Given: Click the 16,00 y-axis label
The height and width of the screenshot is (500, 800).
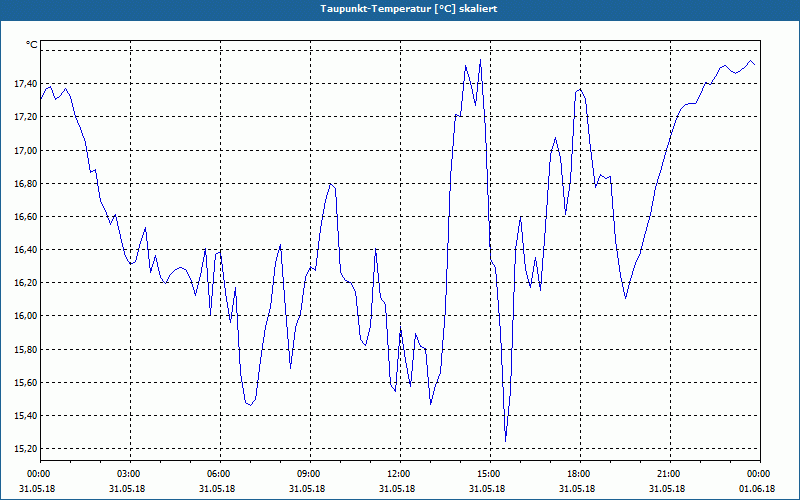Looking at the screenshot, I should (x=26, y=316).
